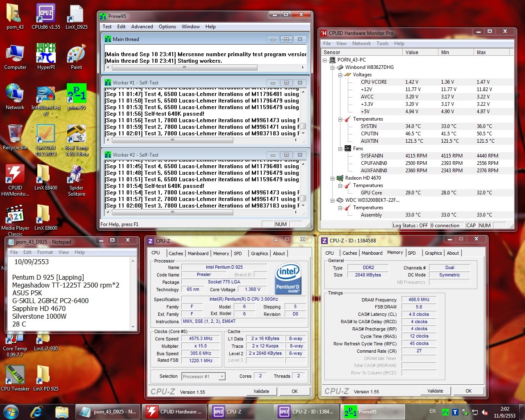Click the Max column header in HWMonitor

[491, 52]
